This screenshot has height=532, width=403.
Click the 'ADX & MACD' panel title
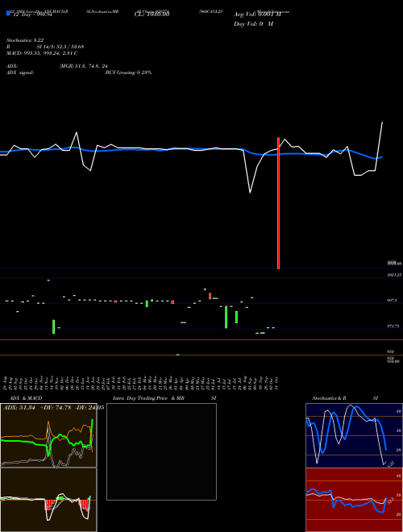tap(26, 398)
